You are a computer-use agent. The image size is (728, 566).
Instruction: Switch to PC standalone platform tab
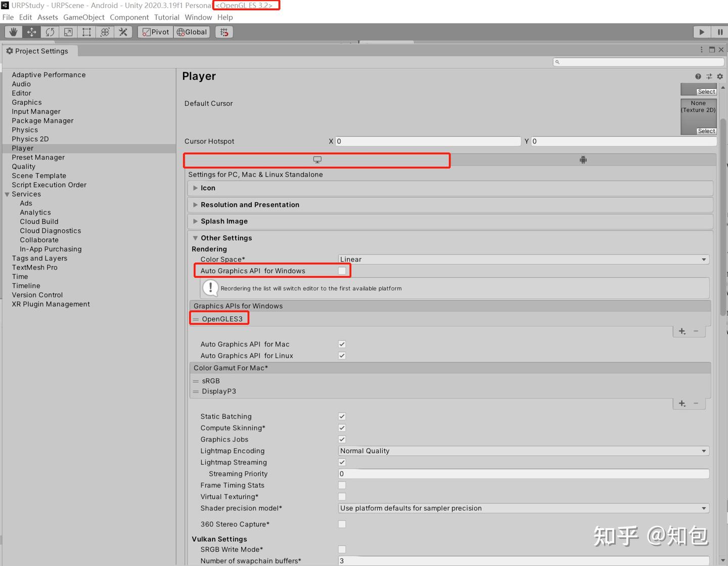point(317,160)
